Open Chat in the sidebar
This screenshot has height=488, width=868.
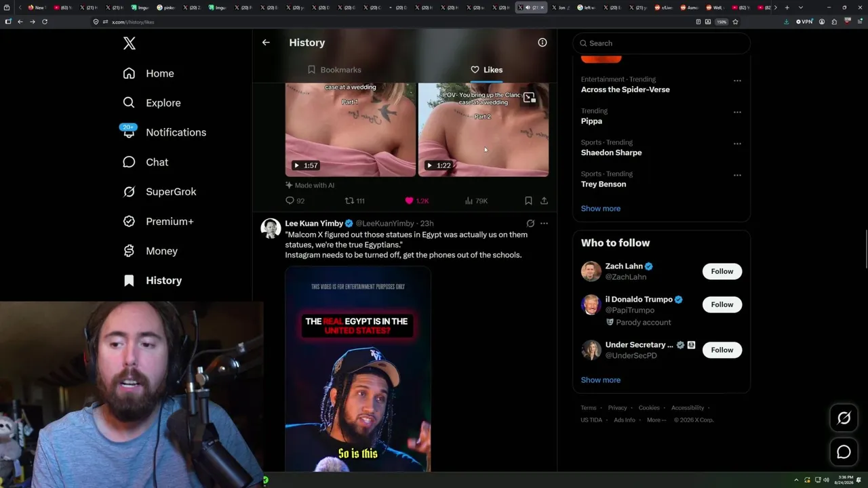145,162
